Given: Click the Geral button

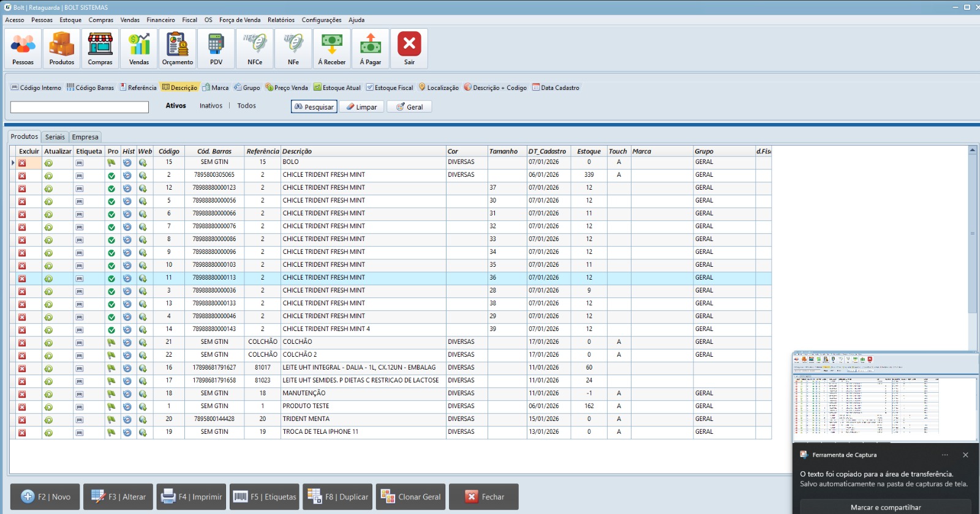Looking at the screenshot, I should [x=409, y=106].
